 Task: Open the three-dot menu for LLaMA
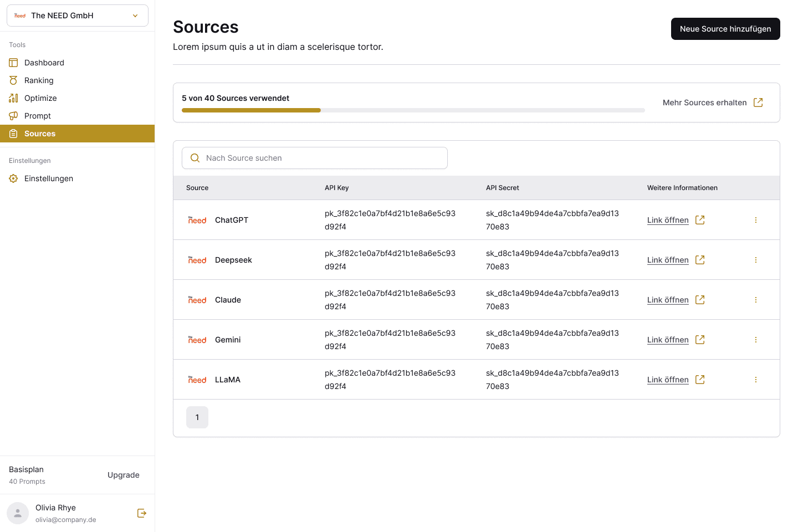pyautogui.click(x=756, y=380)
